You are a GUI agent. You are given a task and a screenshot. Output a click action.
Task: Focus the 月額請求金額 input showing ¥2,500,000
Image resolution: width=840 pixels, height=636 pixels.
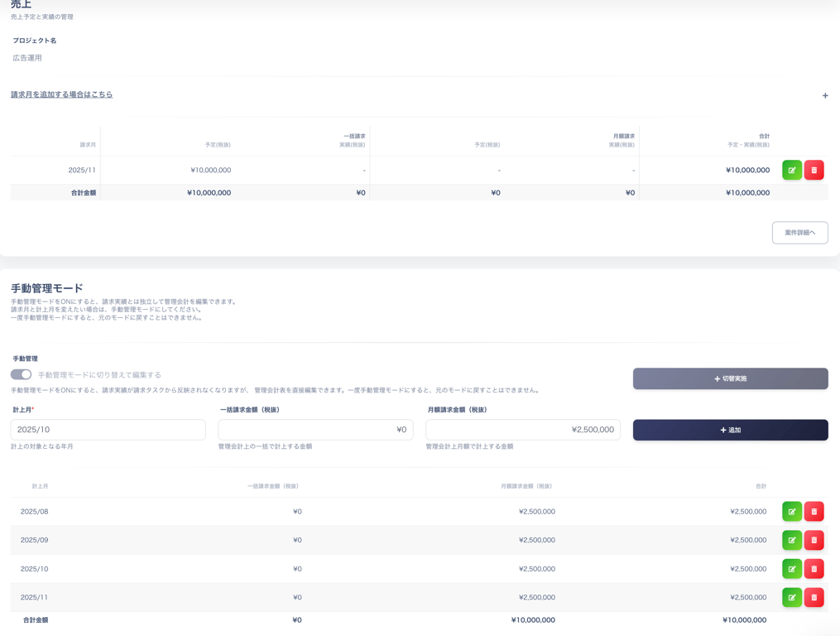coord(523,430)
